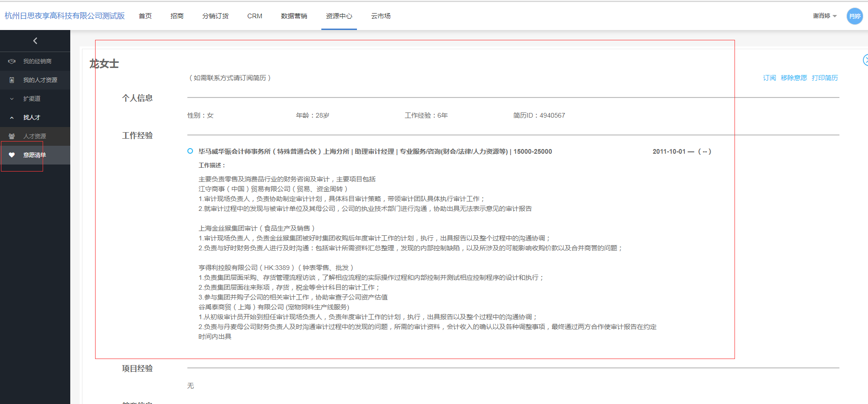Click the handshake icon beside 我的经销商
Screen dimensions: 868x404
point(12,61)
